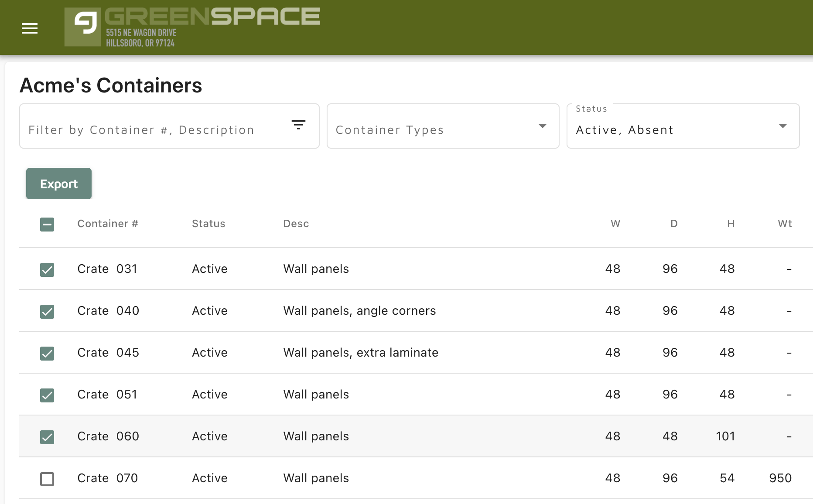This screenshot has height=504, width=813.
Task: Click the Export button
Action: point(58,184)
